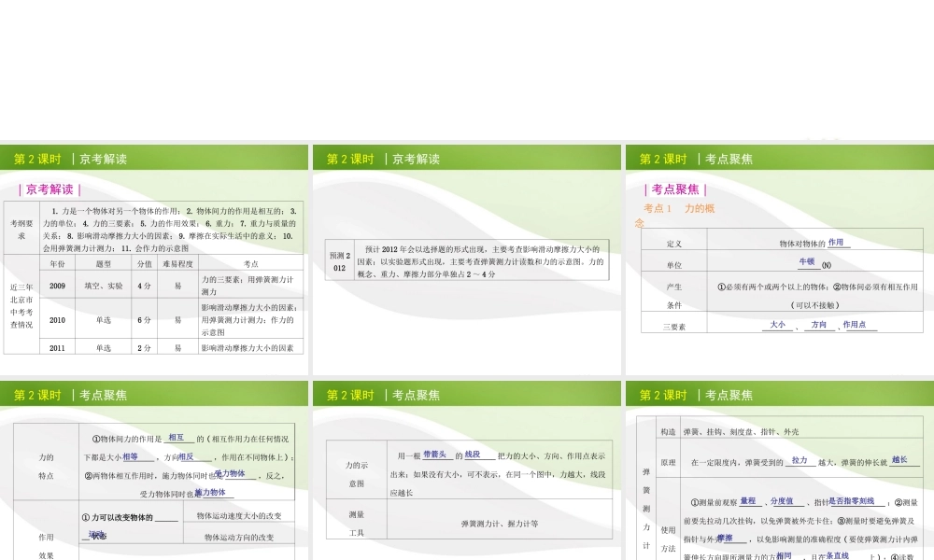Open the slide containing the 预测2012 forecast
The image size is (934, 560).
[466, 260]
